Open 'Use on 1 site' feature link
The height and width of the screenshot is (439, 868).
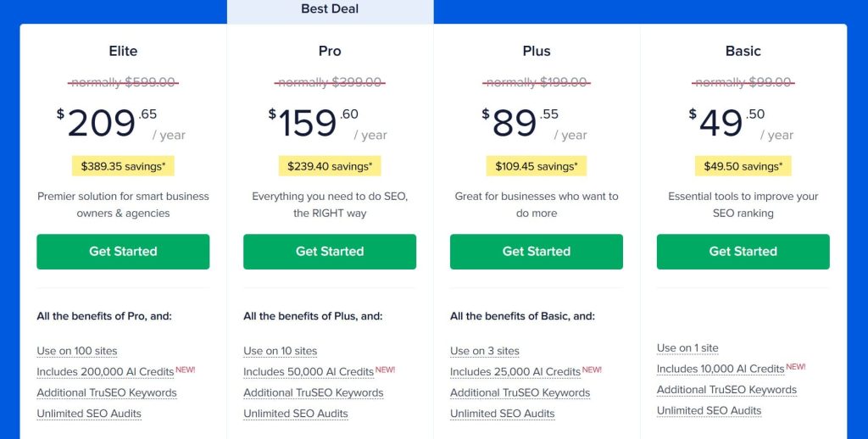click(x=687, y=348)
